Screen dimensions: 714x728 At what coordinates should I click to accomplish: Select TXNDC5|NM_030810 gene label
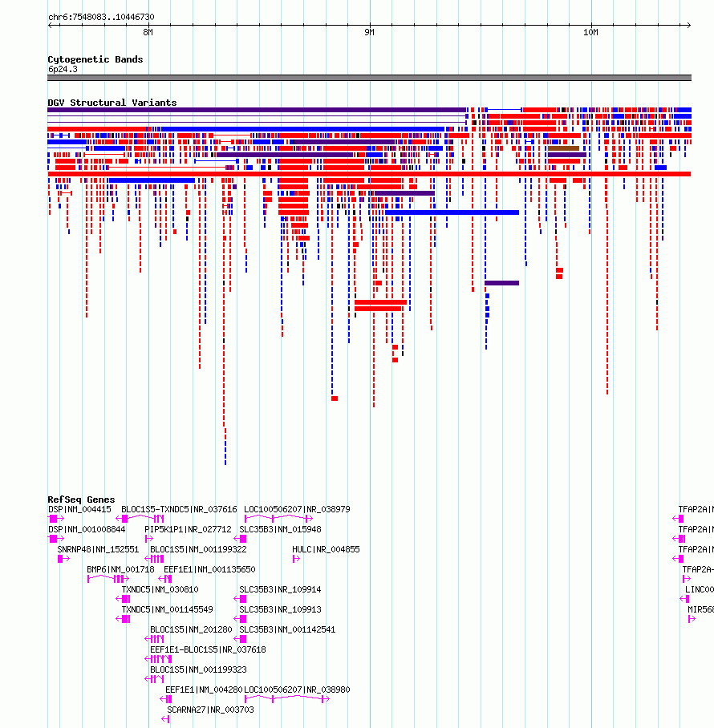coord(160,589)
